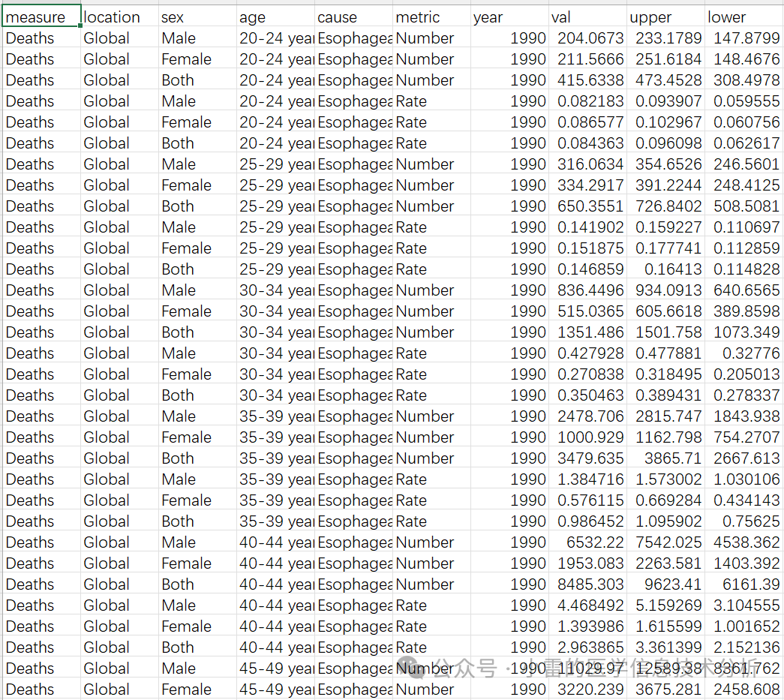This screenshot has width=784, height=700.
Task: Click the cell with value 0.177741
Action: pos(665,248)
